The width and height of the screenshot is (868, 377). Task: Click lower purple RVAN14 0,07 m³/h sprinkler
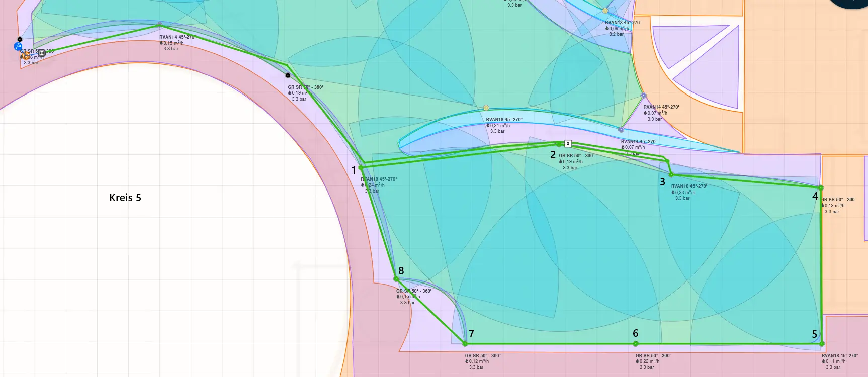click(621, 130)
